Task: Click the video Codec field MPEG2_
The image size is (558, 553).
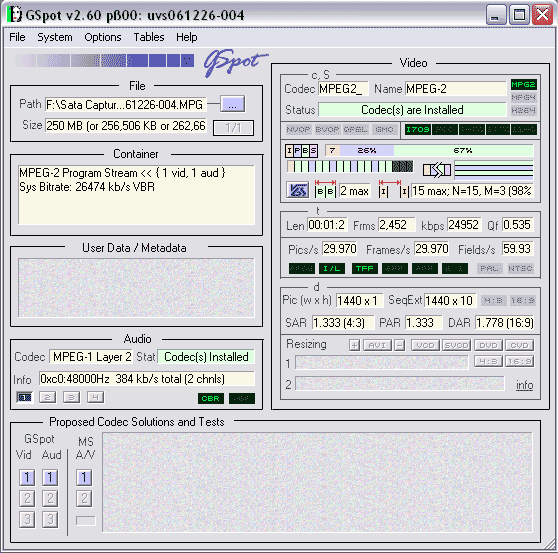Action: click(x=343, y=89)
